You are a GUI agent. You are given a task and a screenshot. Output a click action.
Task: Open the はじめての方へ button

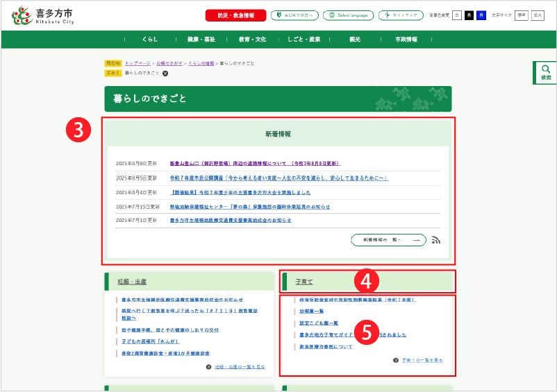294,15
